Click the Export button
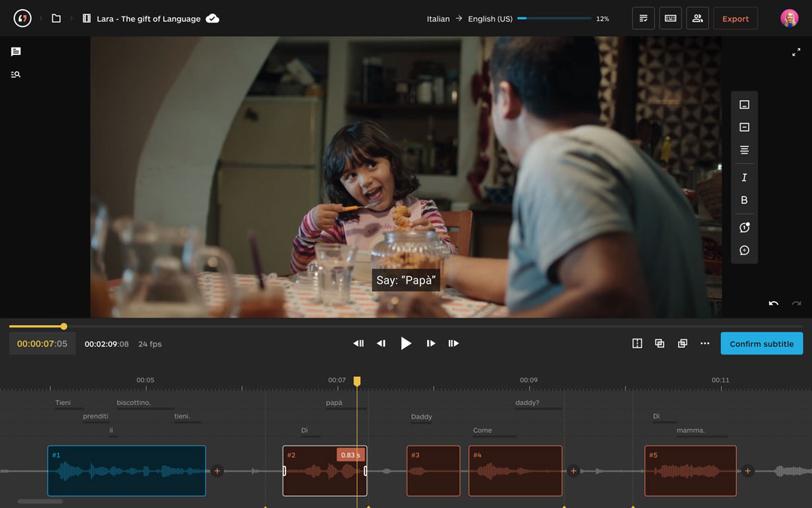The width and height of the screenshot is (812, 508). pos(735,19)
